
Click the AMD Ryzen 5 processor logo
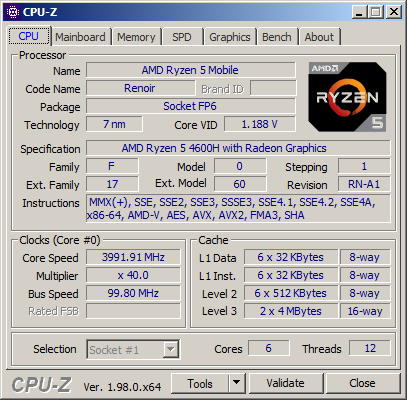click(347, 97)
